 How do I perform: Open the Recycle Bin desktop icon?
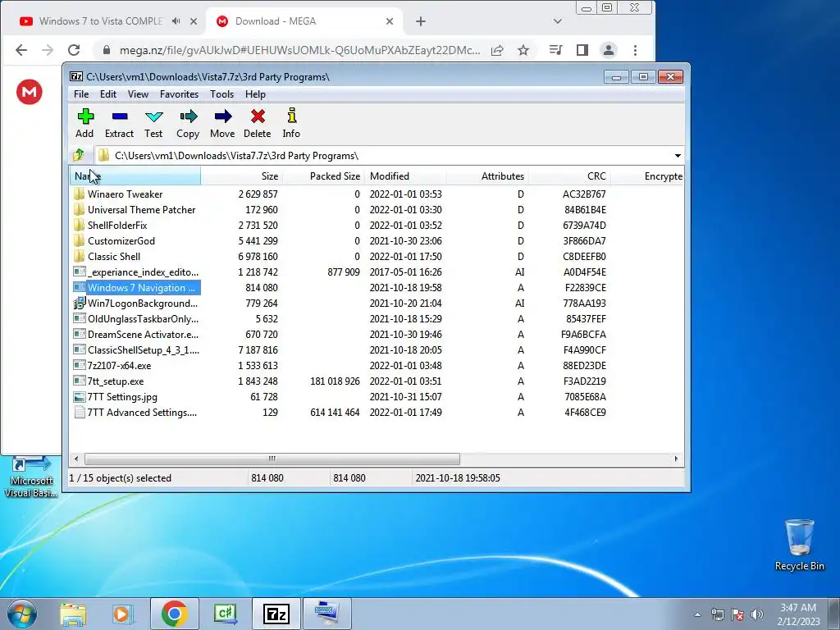pos(799,545)
